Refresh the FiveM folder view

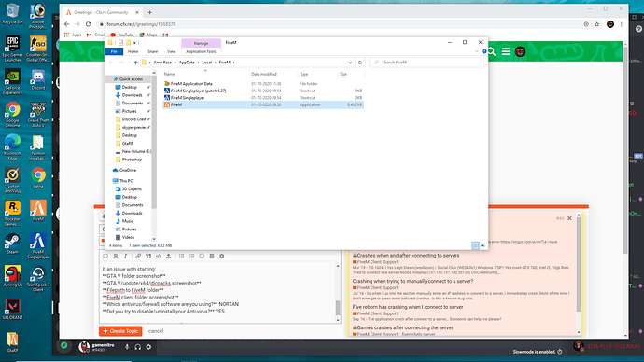point(360,63)
